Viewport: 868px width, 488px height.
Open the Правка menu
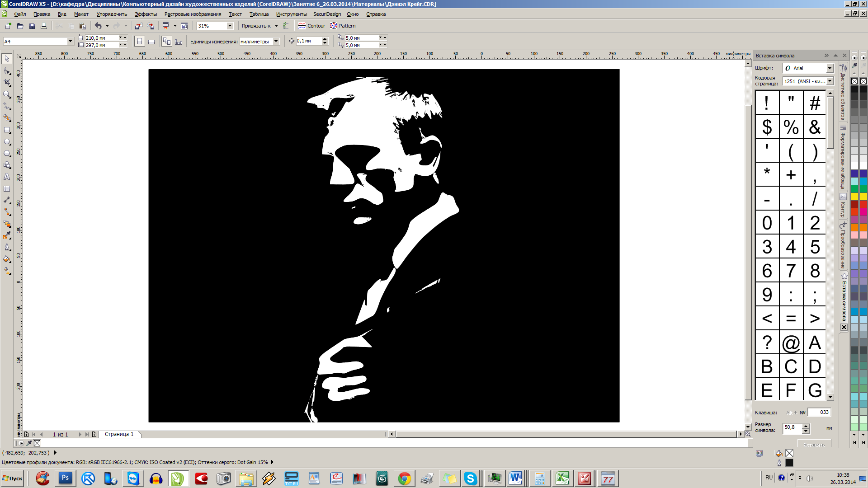pyautogui.click(x=42, y=14)
